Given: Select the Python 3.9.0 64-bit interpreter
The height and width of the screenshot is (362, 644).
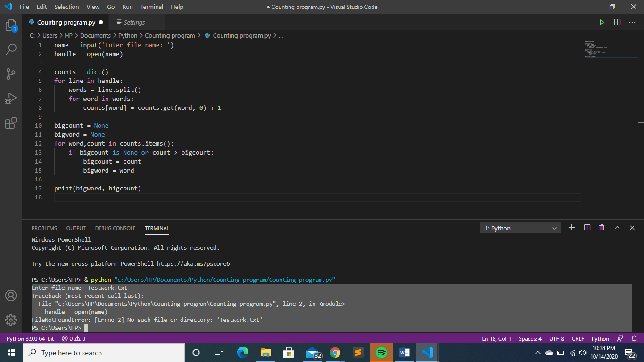Looking at the screenshot, I should (x=30, y=338).
